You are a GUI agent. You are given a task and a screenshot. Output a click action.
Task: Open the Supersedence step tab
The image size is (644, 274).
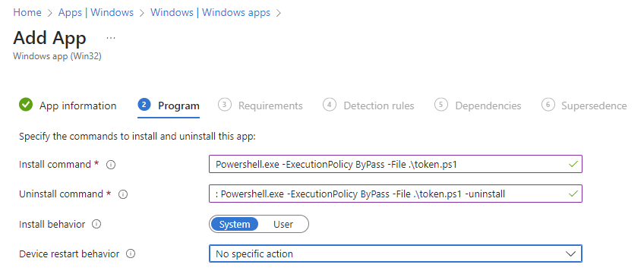(584, 106)
